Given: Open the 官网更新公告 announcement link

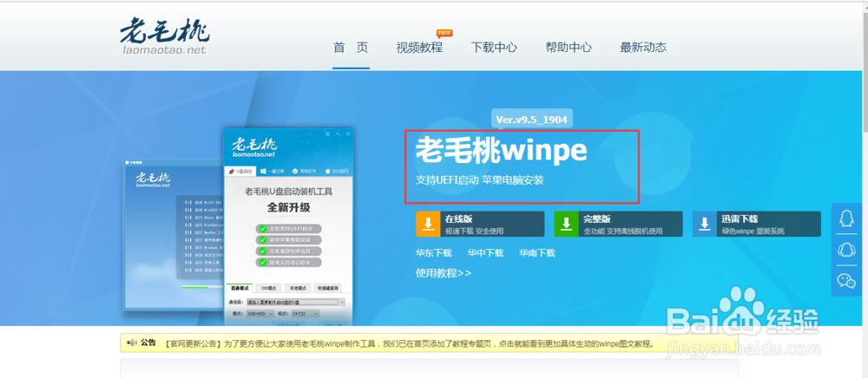Looking at the screenshot, I should 411,343.
